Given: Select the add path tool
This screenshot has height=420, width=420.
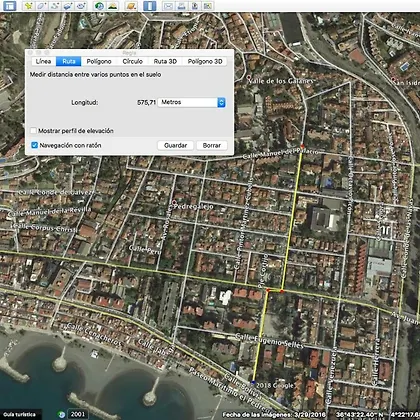Looking at the screenshot, I should click(55, 6).
